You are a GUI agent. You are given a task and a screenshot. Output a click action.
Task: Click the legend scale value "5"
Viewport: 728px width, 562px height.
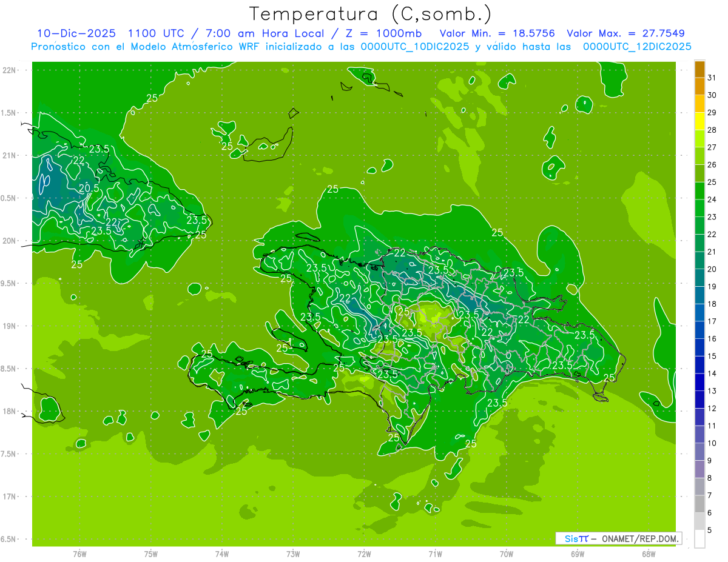[x=710, y=530]
